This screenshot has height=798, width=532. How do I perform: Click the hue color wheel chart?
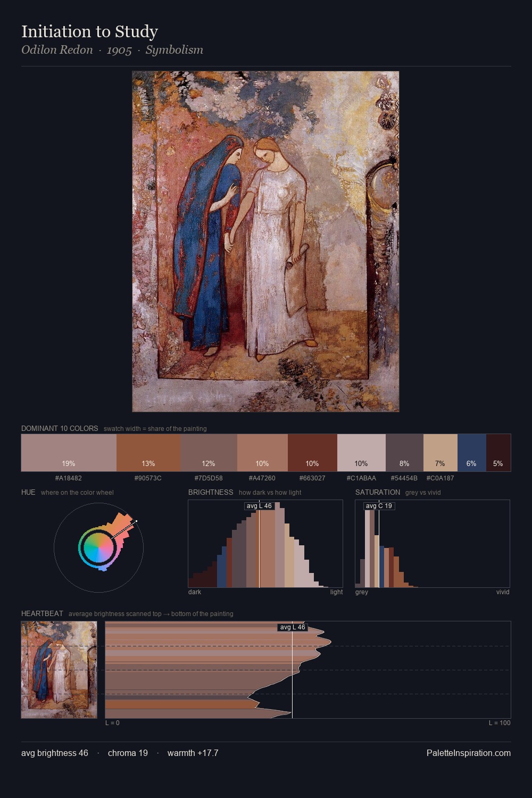pyautogui.click(x=98, y=547)
